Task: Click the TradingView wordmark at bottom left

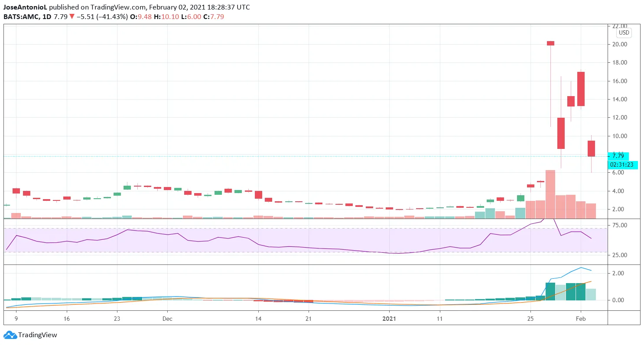Action: (x=38, y=335)
